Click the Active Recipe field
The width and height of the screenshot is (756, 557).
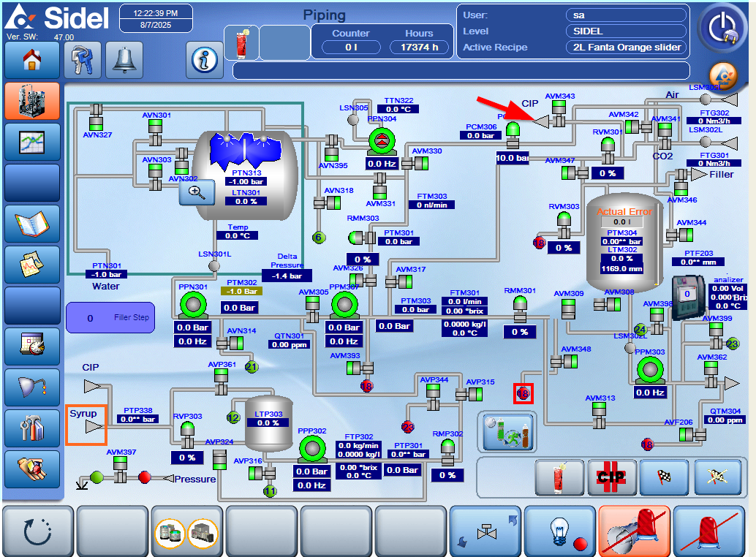pyautogui.click(x=627, y=48)
